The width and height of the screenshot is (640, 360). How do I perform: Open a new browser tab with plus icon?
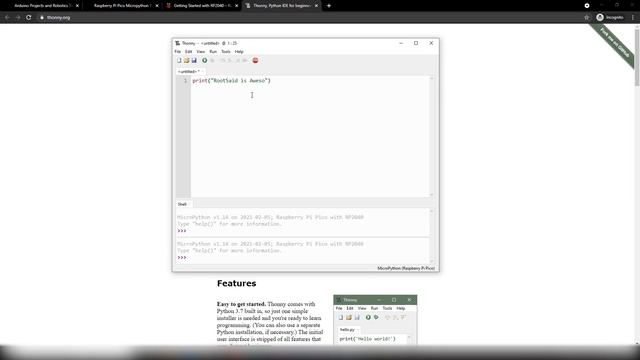pyautogui.click(x=329, y=6)
